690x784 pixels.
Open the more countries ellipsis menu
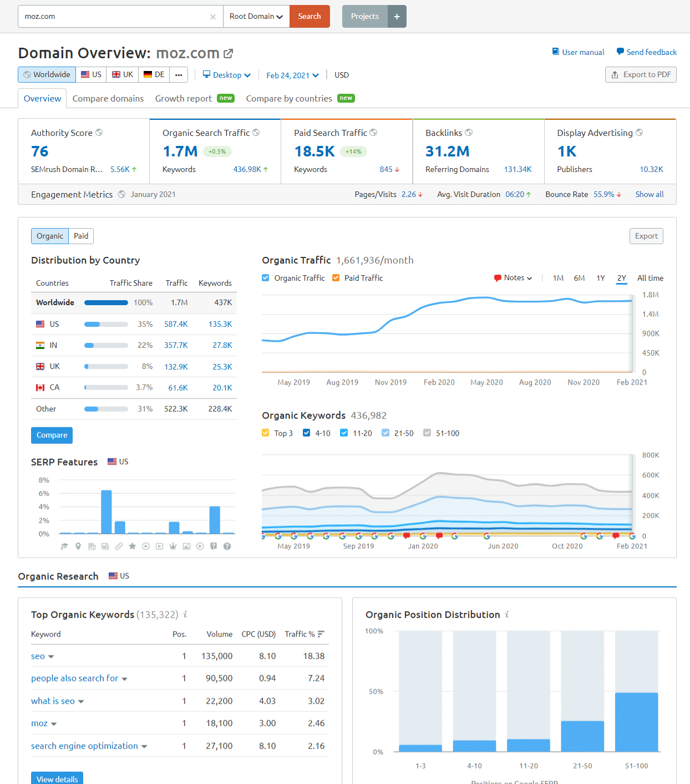coord(179,74)
